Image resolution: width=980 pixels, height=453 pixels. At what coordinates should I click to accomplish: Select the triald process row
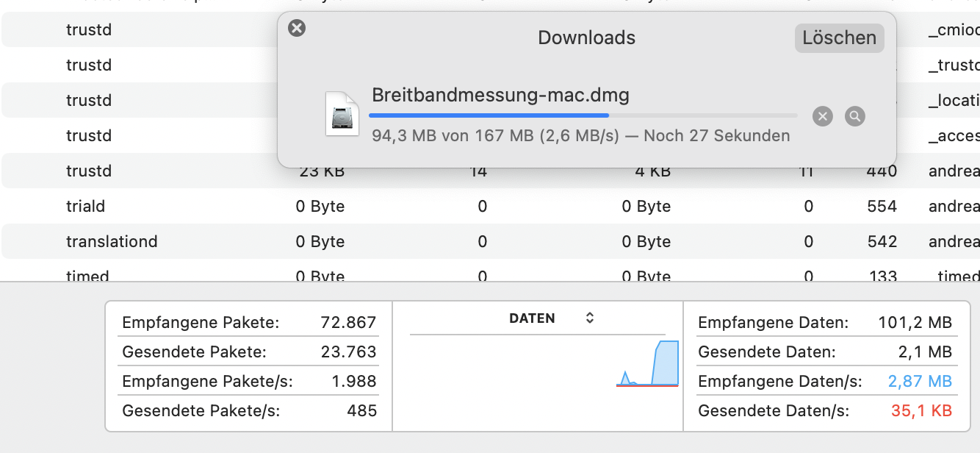tap(86, 207)
